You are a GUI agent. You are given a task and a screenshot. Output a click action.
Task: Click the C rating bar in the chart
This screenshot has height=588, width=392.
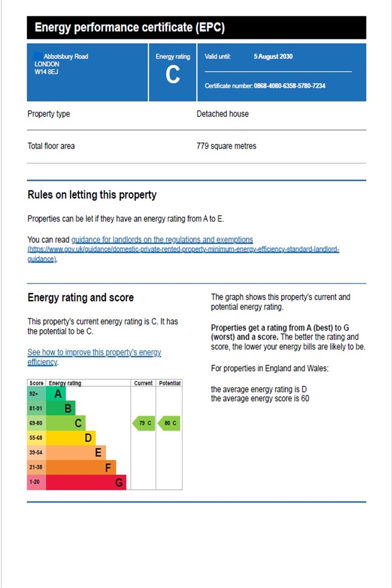coord(66,423)
